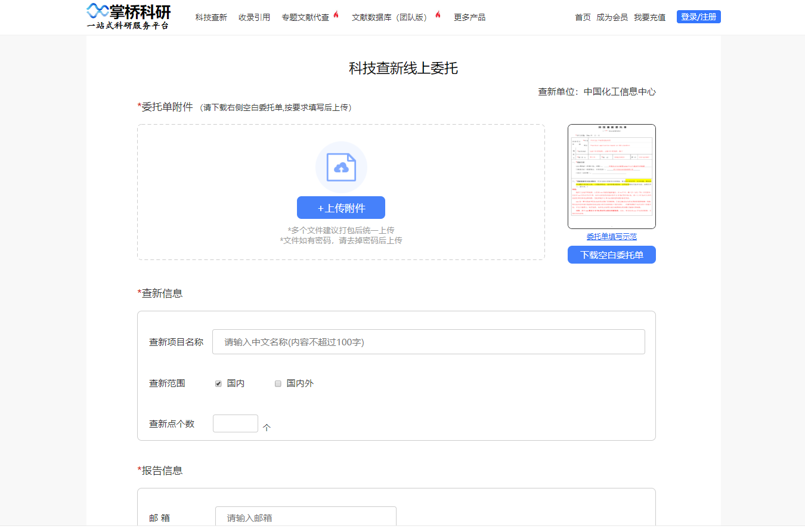Click the cloud upload file icon

coord(341,168)
